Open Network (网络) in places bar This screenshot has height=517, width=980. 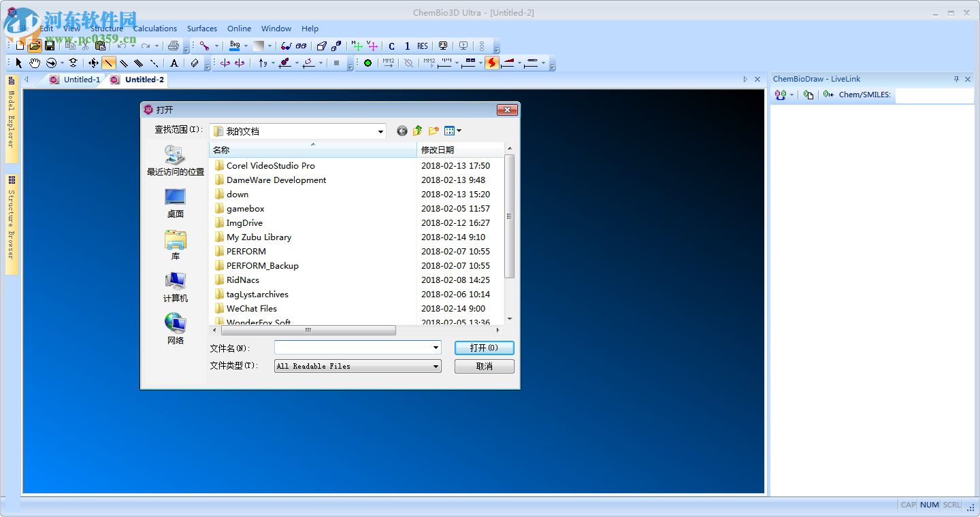tap(176, 329)
